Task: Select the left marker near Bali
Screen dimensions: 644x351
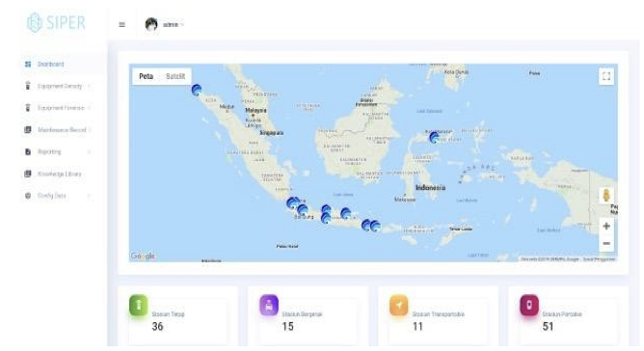Action: tap(366, 225)
